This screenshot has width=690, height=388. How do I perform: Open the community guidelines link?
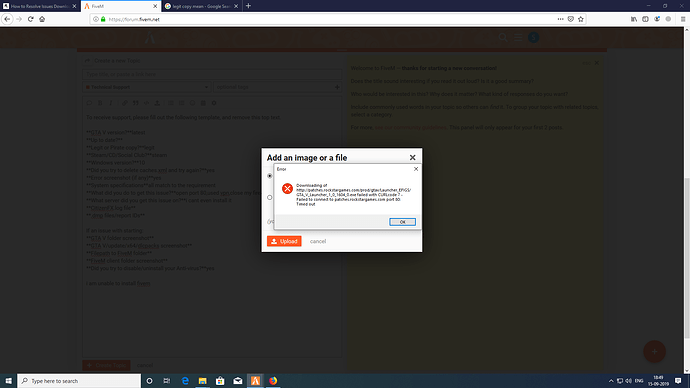410,128
